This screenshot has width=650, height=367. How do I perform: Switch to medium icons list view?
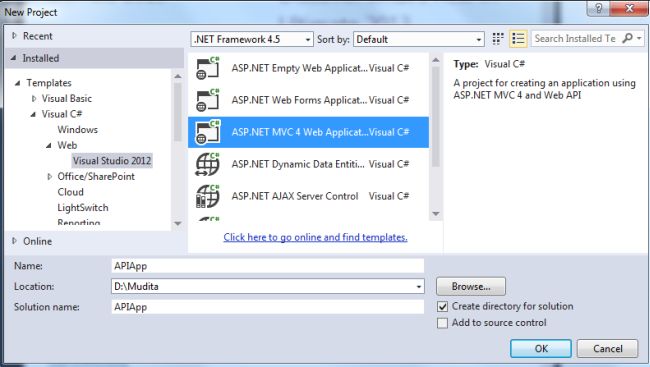coord(518,39)
